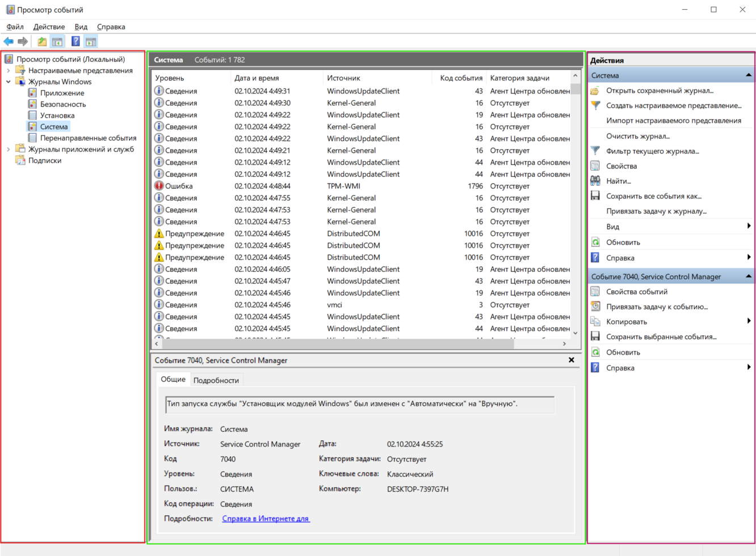Open the Действие menu
Viewport: 756px width, 556px height.
coord(49,27)
